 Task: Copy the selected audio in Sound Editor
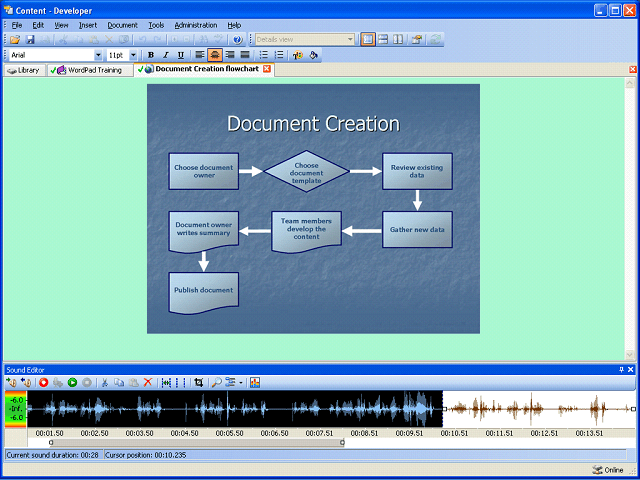click(119, 382)
